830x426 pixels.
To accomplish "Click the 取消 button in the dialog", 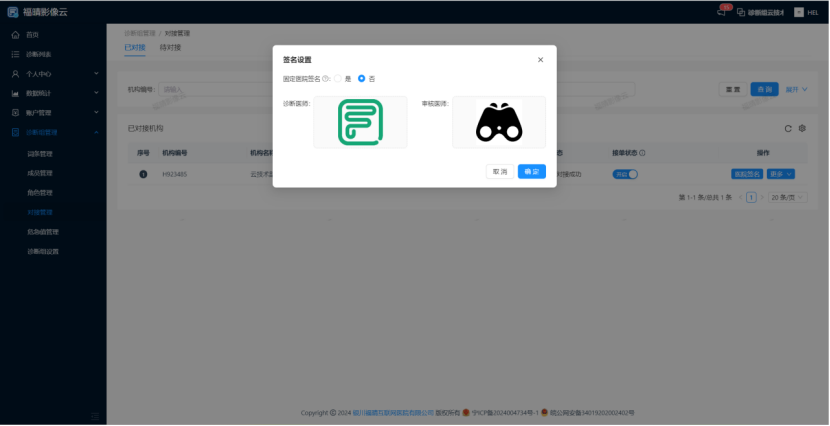I will click(499, 172).
